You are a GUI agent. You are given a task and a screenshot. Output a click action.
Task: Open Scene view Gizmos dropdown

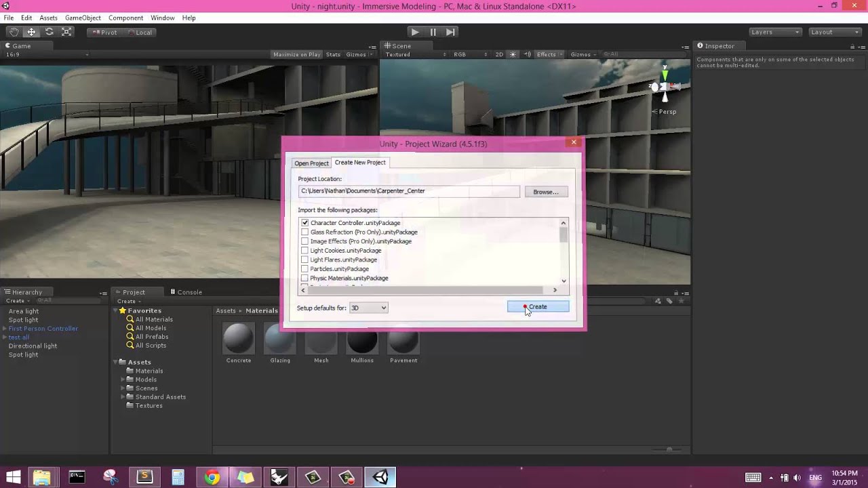pos(585,54)
